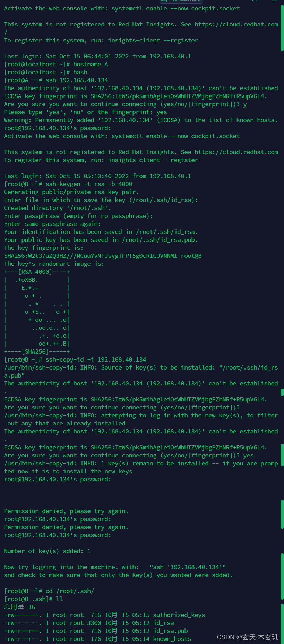Click the known_hosts file name
Screen dimensions: 284x644
[172, 639]
